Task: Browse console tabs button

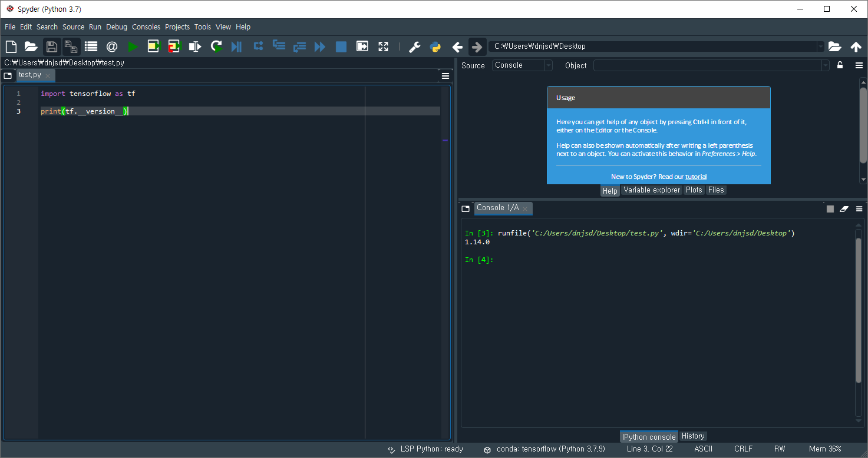Action: 466,208
